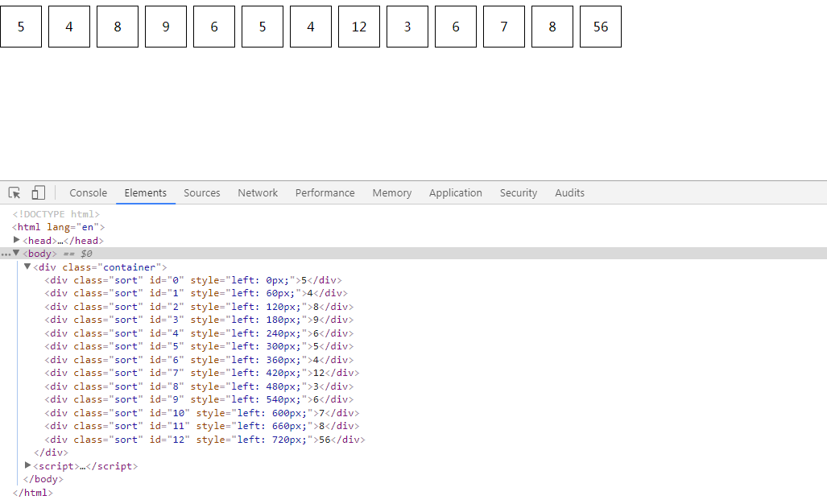
Task: Select the div with id="9"
Action: pyautogui.click(x=200, y=399)
